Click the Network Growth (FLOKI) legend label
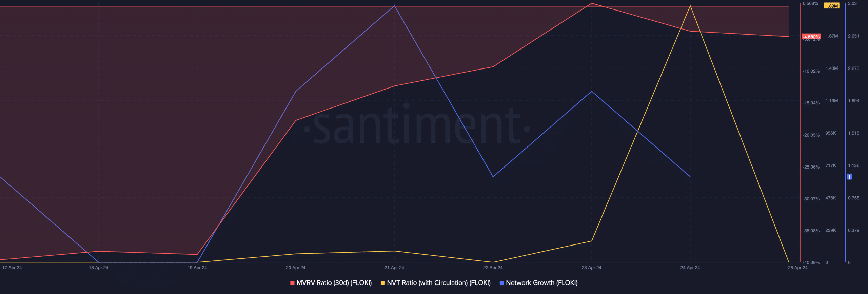The width and height of the screenshot is (868, 294). point(542,283)
